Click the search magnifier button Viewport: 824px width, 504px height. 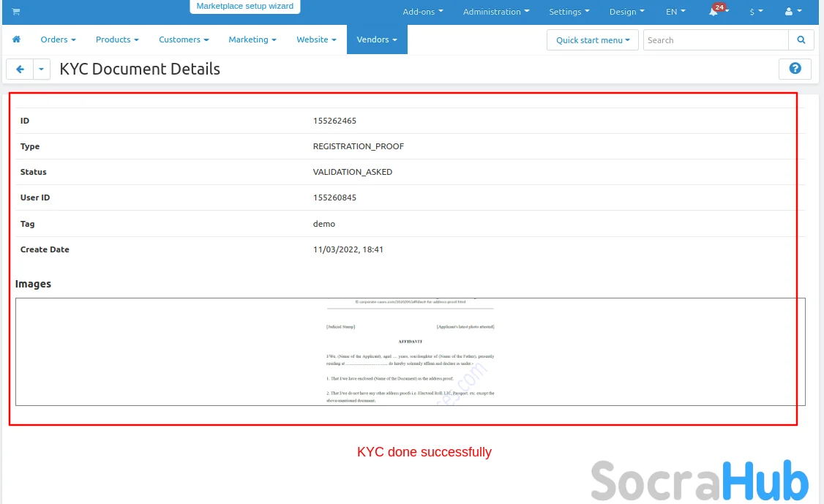click(x=801, y=40)
